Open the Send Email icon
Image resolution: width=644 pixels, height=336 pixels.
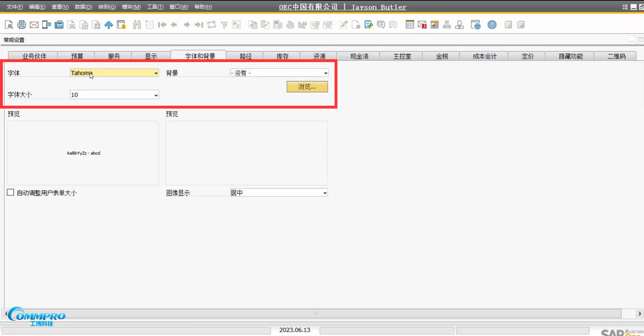[x=35, y=25]
